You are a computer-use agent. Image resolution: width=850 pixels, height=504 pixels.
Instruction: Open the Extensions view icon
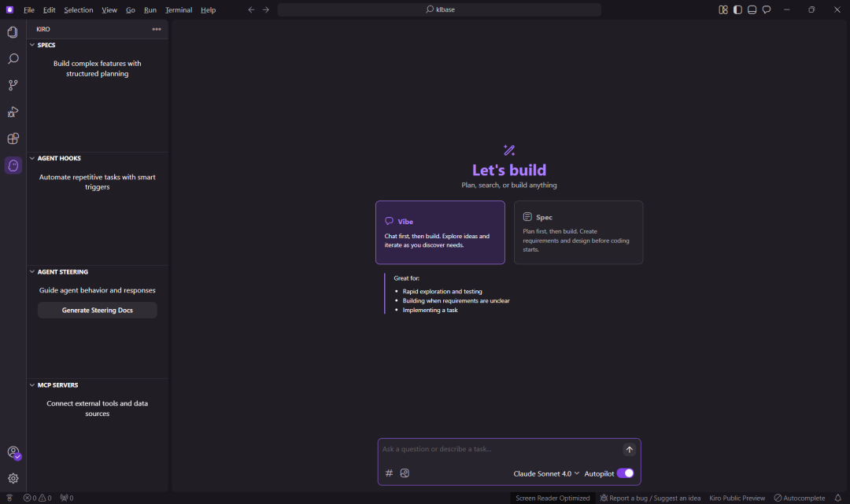coord(13,138)
